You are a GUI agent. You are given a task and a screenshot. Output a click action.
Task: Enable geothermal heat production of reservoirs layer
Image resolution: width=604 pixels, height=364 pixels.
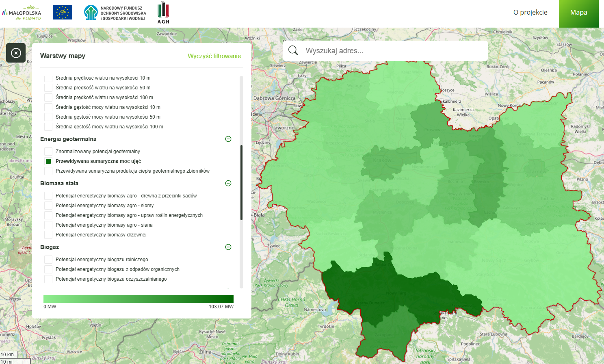click(48, 171)
